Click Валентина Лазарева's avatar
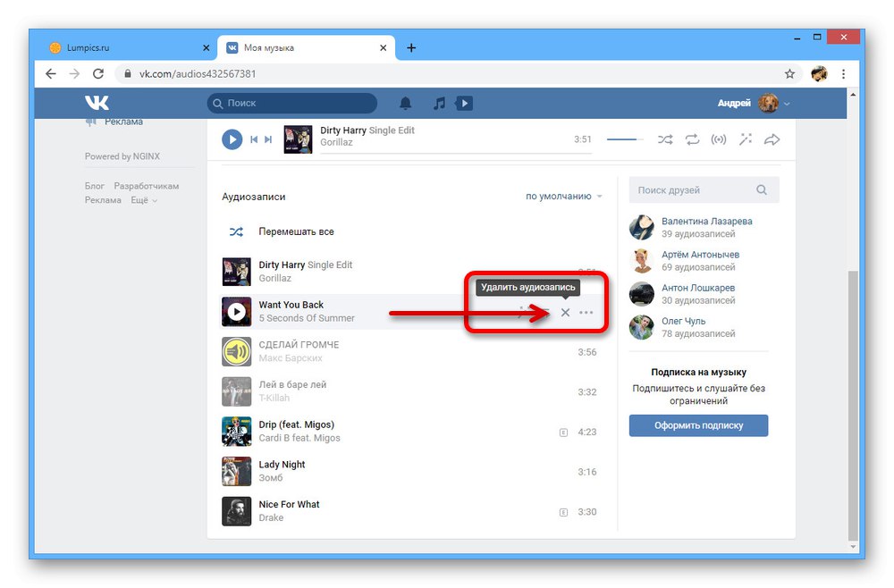Screen dimensions: 894x588 [x=641, y=227]
